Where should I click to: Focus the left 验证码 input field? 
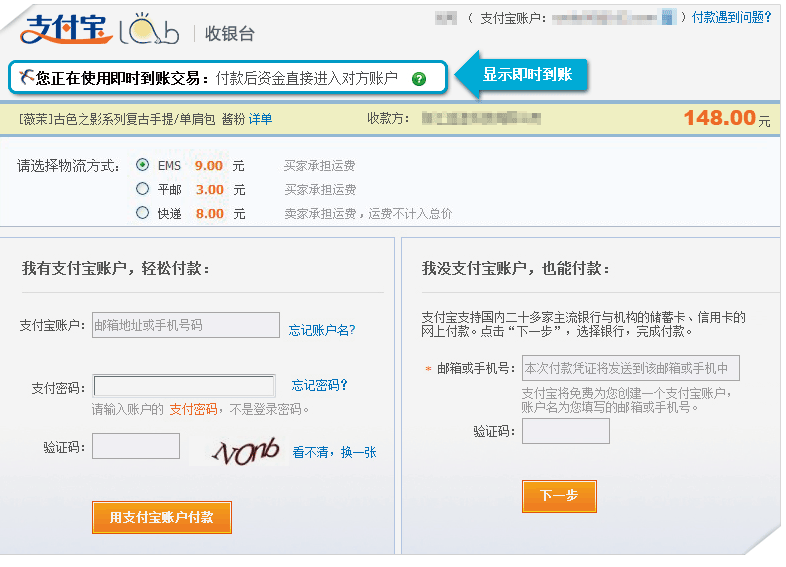(x=136, y=446)
